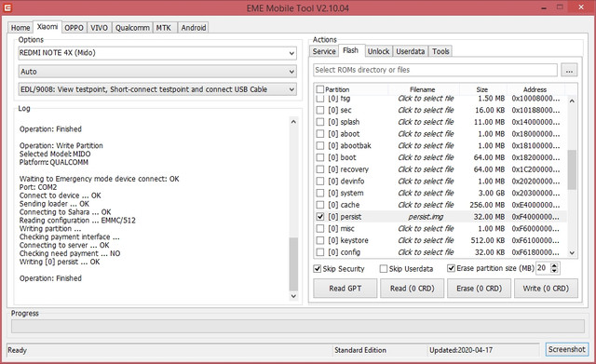Check the system partition checkbox
This screenshot has height=364, width=596.
pyautogui.click(x=320, y=193)
